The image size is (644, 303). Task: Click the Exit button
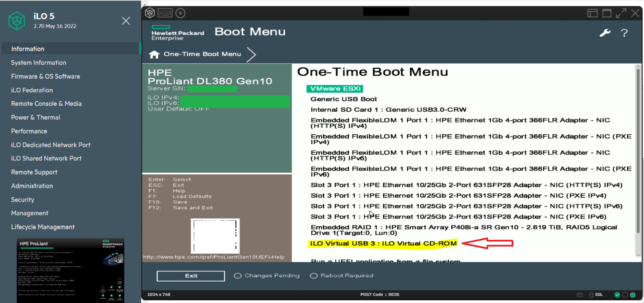[191, 276]
